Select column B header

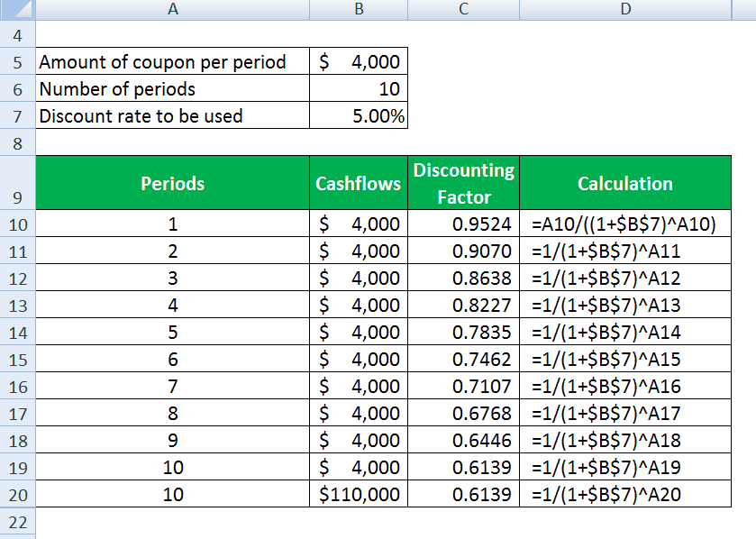coord(358,9)
